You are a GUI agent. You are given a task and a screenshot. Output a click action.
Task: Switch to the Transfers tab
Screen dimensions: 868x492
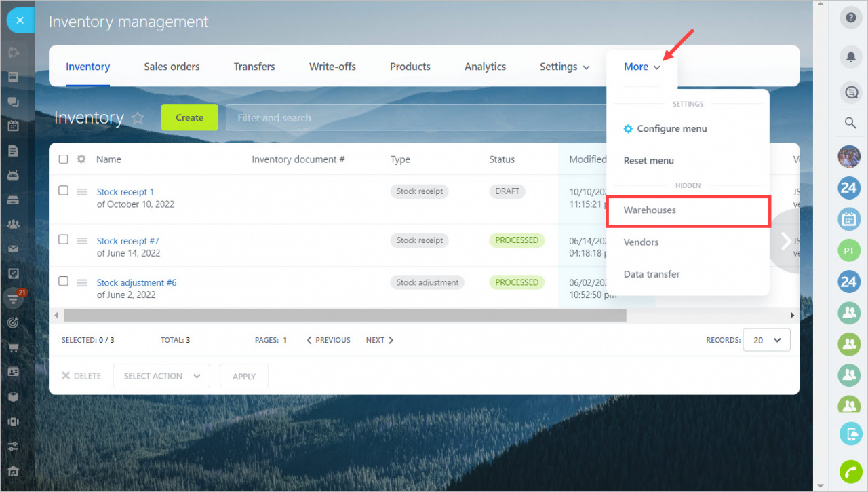254,67
